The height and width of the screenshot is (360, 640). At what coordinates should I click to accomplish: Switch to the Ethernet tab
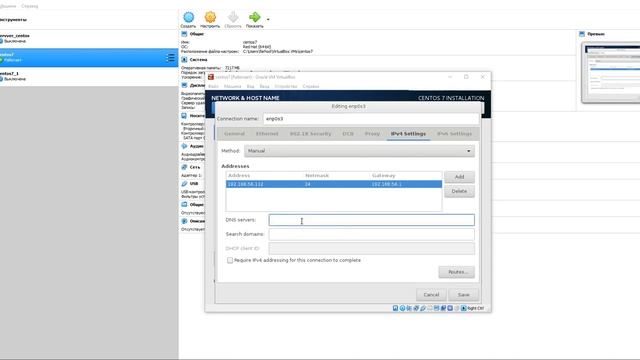267,134
